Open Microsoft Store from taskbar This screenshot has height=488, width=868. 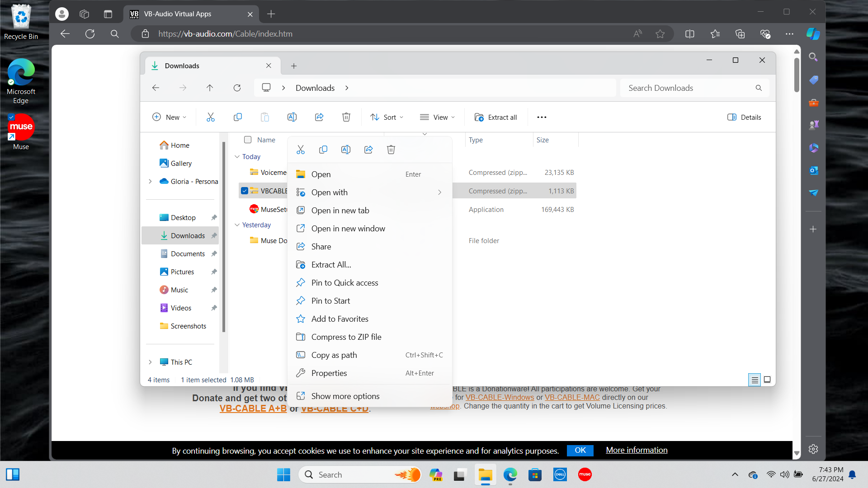pos(535,474)
